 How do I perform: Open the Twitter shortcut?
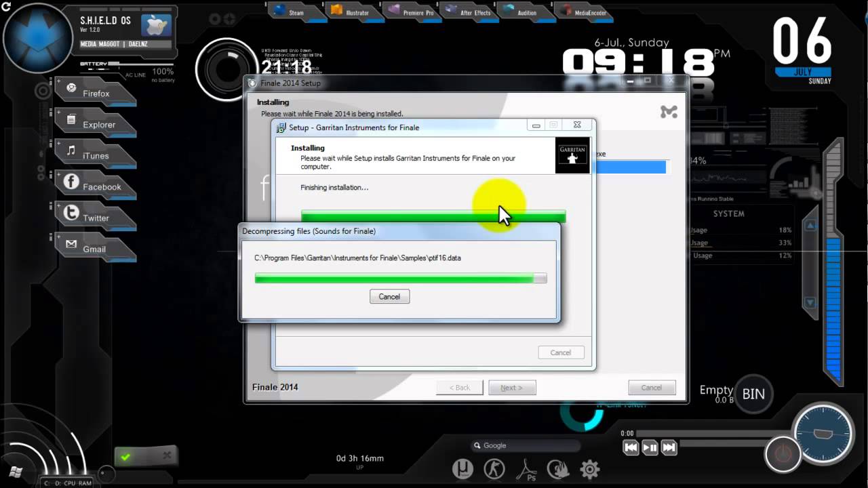click(x=95, y=218)
